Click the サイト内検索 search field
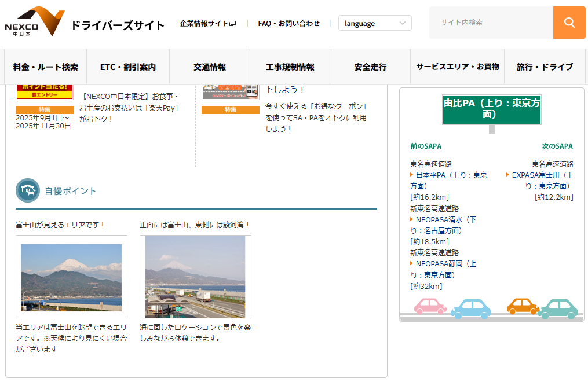This screenshot has width=588, height=382. 491,23
